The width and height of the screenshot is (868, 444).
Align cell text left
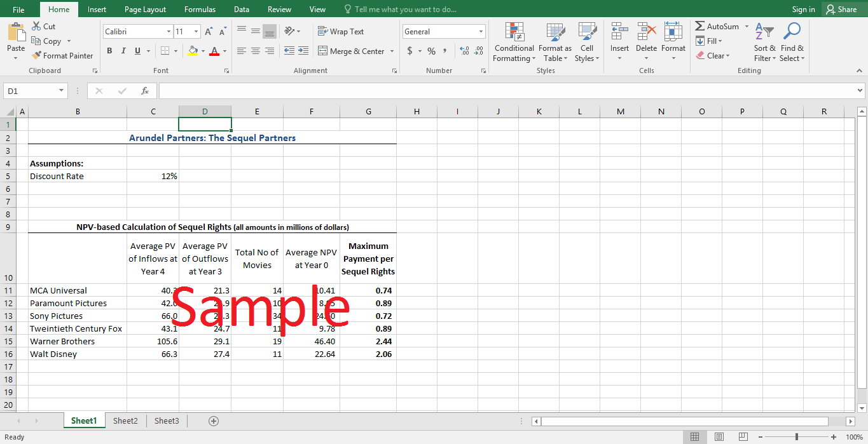[242, 51]
